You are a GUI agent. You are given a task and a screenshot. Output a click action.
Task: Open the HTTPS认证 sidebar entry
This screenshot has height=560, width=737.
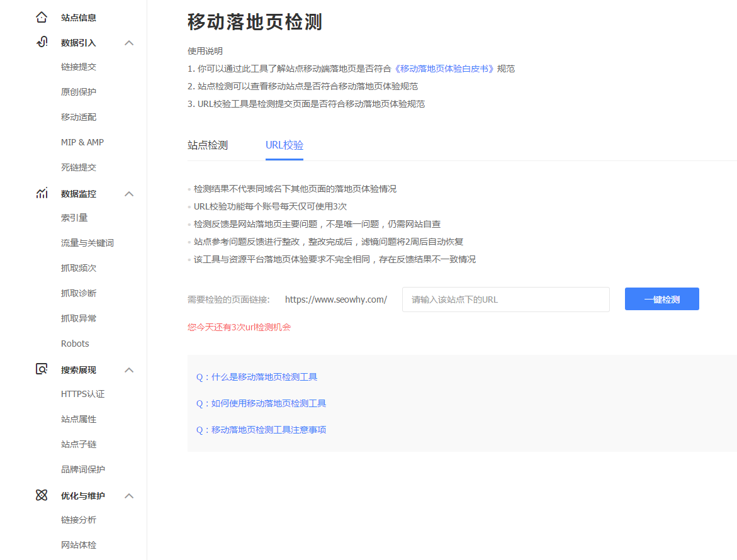[82, 393]
